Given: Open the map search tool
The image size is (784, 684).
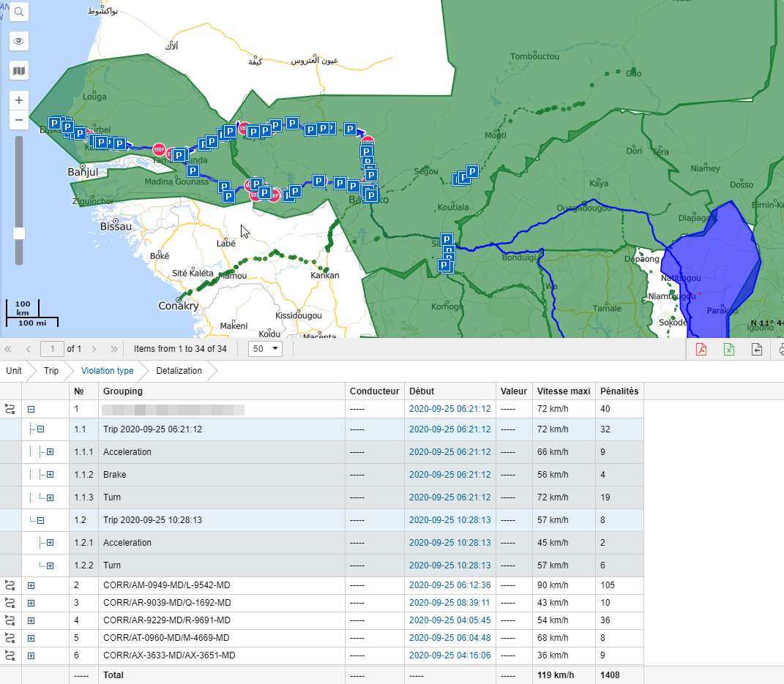Looking at the screenshot, I should [x=19, y=12].
